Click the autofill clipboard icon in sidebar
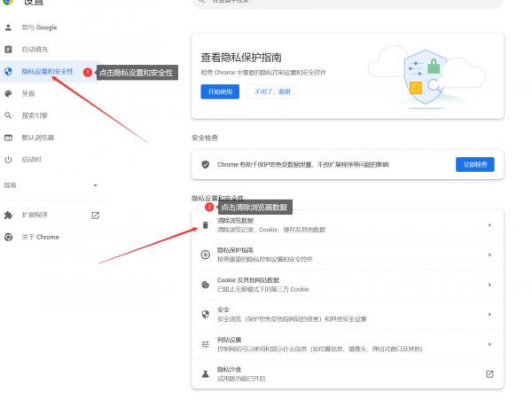The image size is (532, 400). point(9,49)
